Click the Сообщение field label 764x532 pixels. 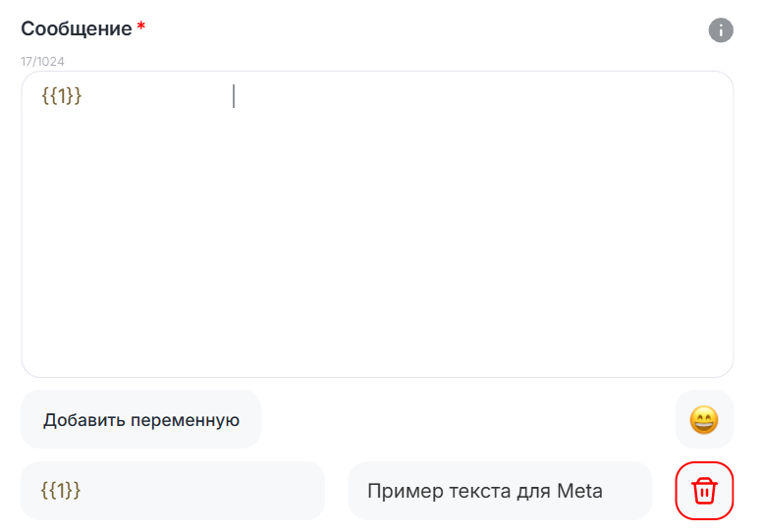(77, 28)
